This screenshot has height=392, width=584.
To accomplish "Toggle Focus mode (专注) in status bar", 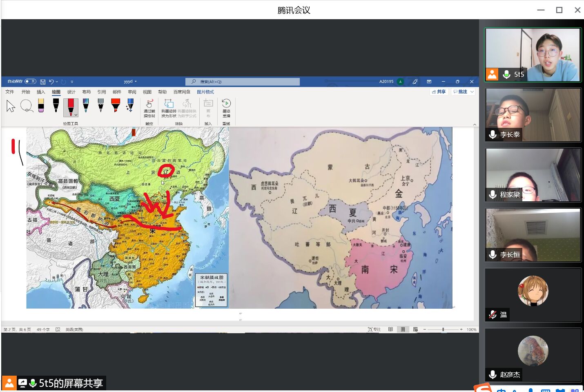I will [x=374, y=330].
